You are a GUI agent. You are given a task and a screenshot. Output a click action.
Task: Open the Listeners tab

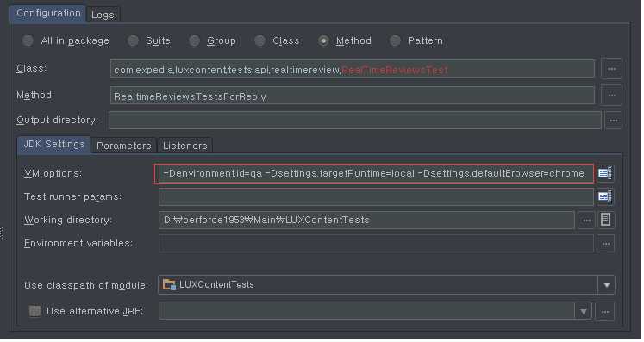coord(184,146)
